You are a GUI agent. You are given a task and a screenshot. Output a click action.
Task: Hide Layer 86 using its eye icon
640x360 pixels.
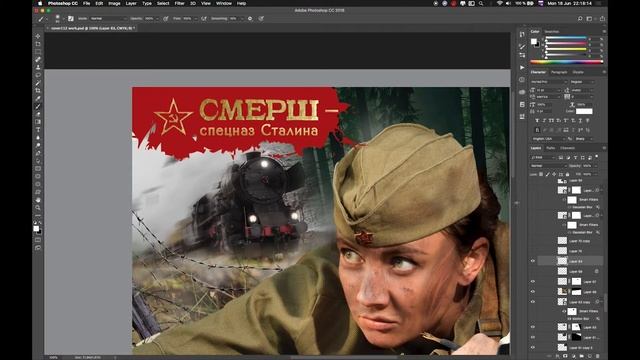(x=533, y=291)
